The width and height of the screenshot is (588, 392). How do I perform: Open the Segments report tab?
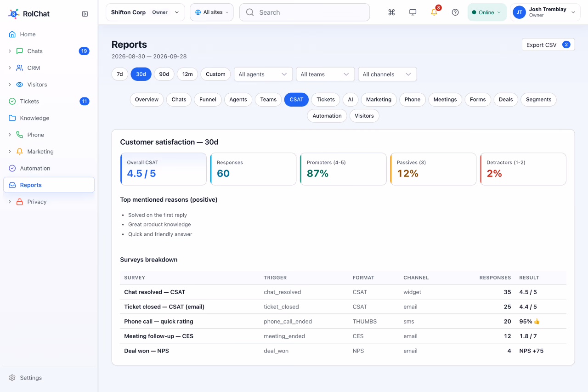click(538, 100)
